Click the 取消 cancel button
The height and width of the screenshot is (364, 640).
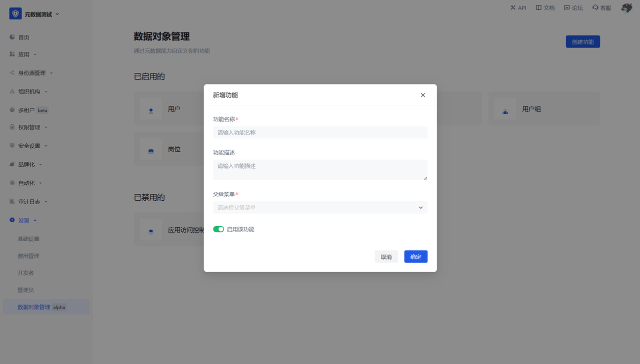pyautogui.click(x=386, y=257)
